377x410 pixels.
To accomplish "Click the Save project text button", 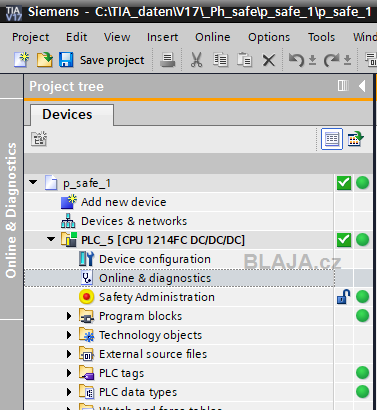I will 112,60.
